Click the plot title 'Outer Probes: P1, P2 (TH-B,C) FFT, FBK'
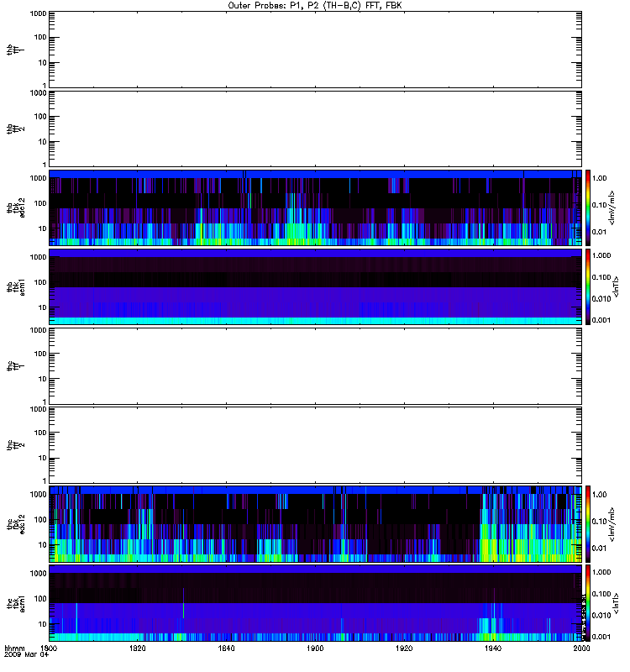630x672 pixels. [315, 6]
